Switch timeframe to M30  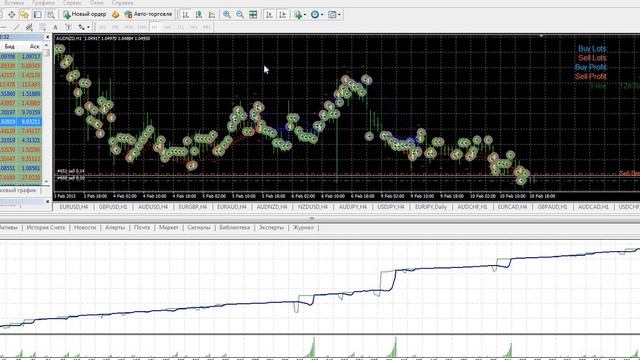tap(142, 27)
